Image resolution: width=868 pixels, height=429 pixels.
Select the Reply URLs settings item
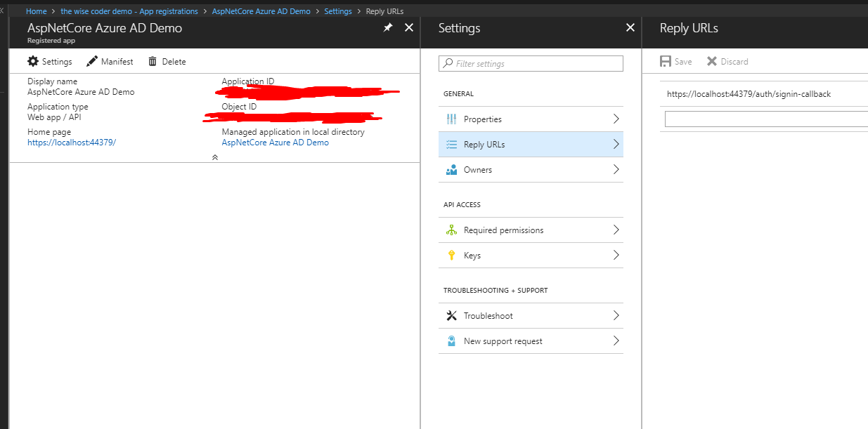[x=531, y=145]
